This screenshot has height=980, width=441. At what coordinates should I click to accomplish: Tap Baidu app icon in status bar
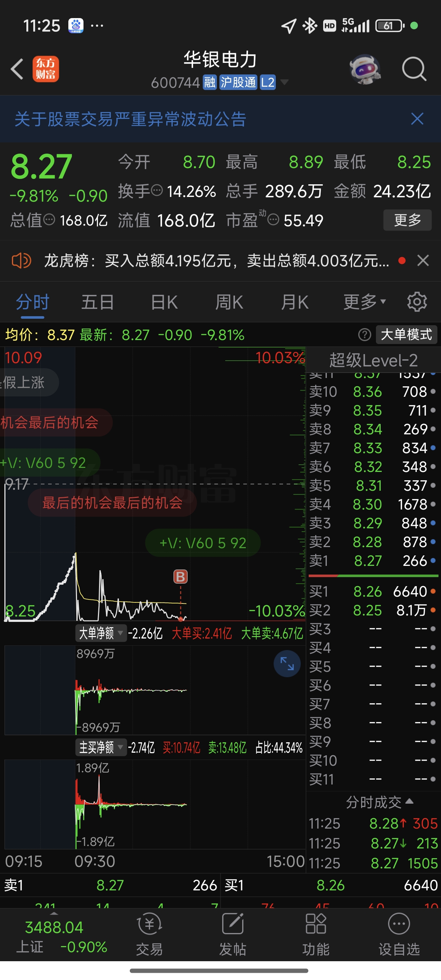point(76,26)
